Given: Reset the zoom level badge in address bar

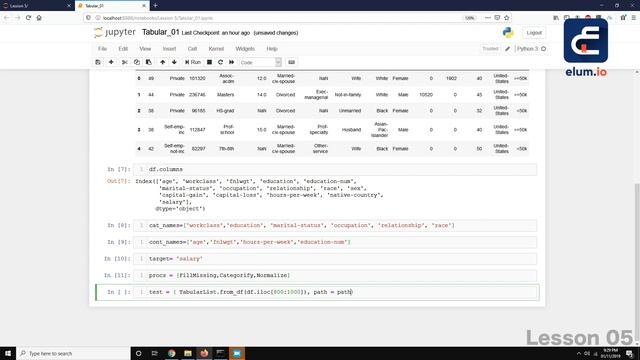Looking at the screenshot, I should point(470,18).
